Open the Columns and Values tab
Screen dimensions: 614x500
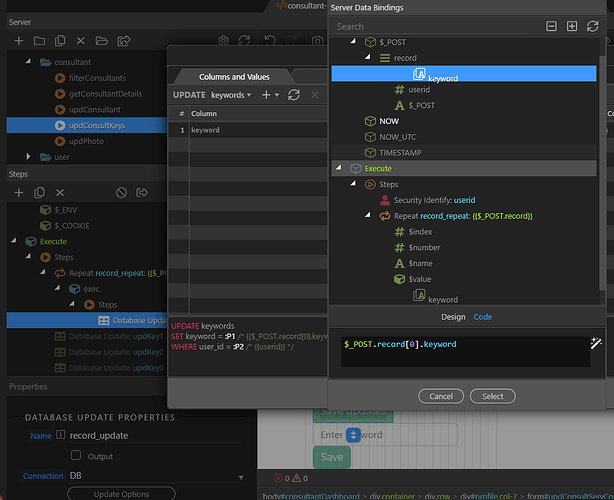(236, 76)
